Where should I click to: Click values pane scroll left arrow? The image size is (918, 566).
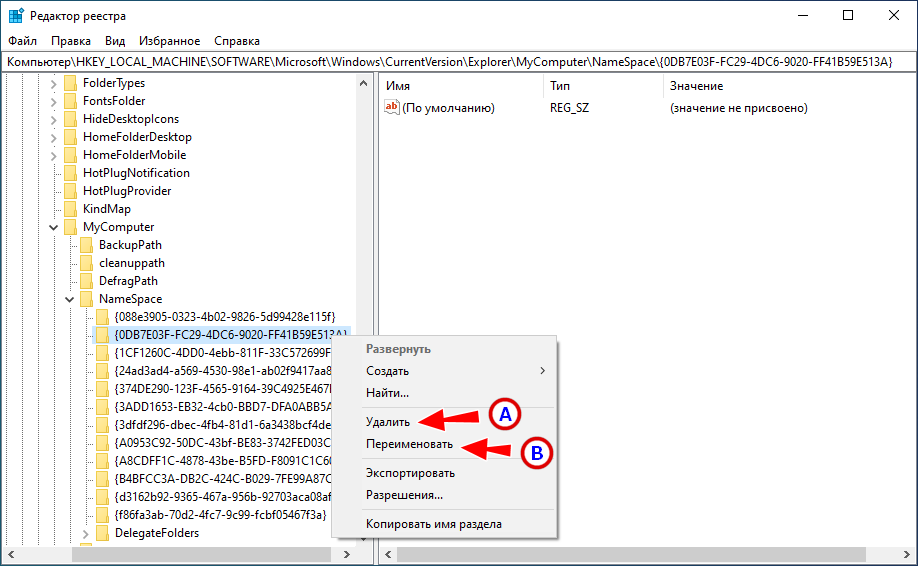point(388,554)
